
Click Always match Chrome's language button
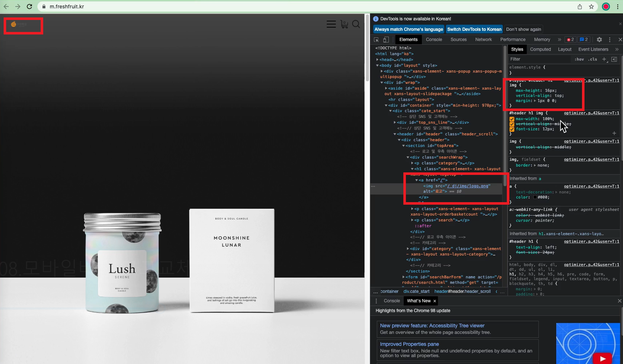tap(409, 29)
